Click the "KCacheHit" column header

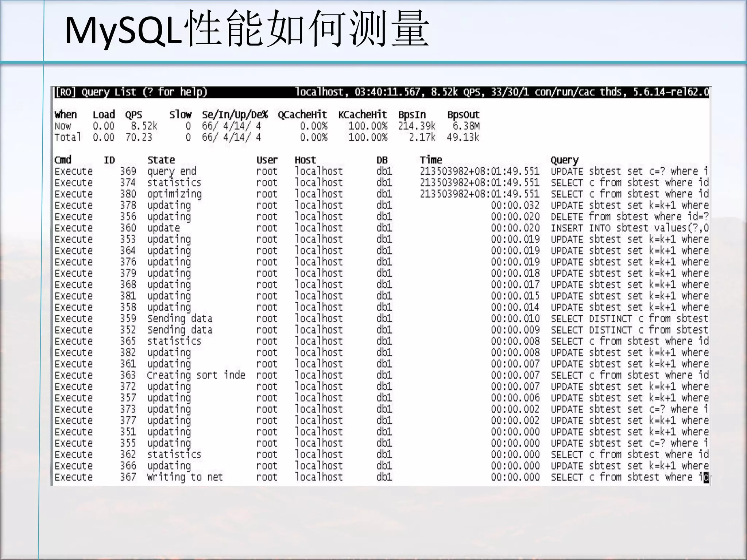[363, 115]
